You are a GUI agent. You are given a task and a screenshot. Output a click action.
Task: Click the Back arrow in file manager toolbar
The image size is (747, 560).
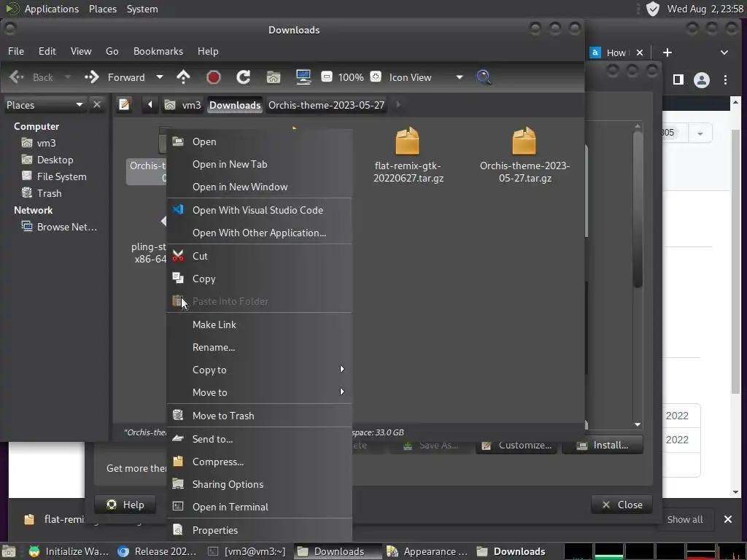pos(17,77)
